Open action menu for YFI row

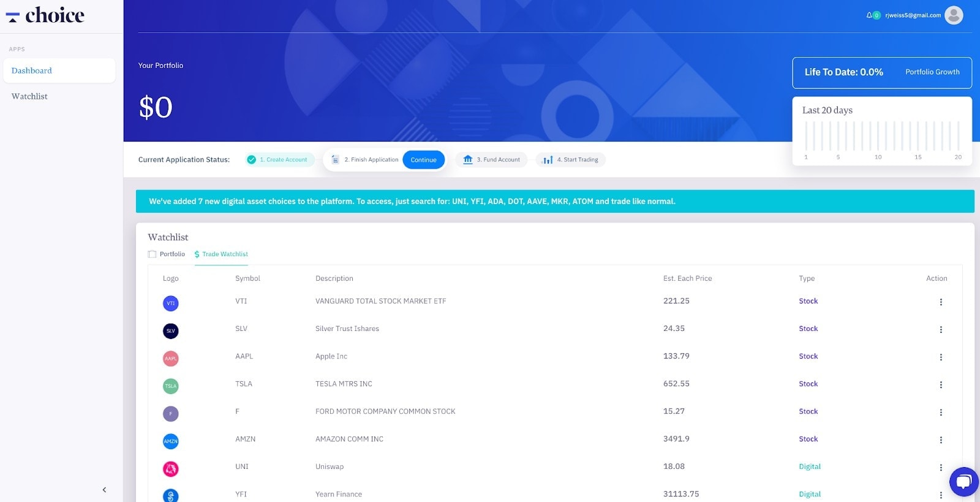pyautogui.click(x=941, y=495)
